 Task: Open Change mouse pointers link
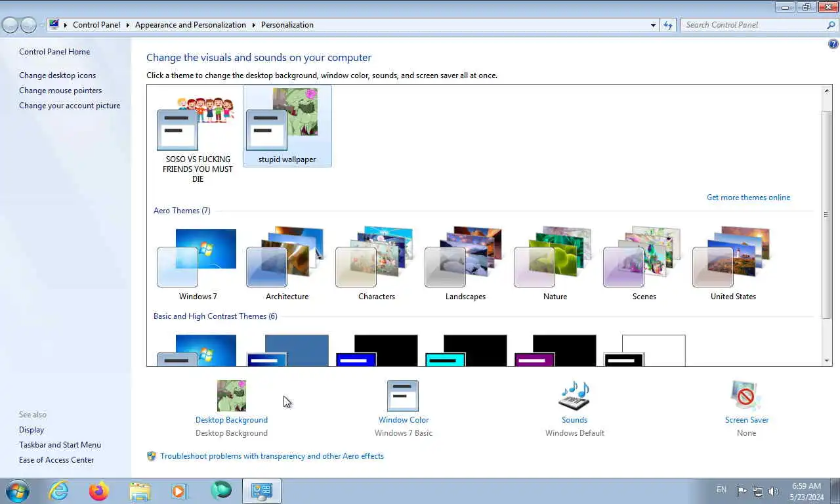(60, 91)
